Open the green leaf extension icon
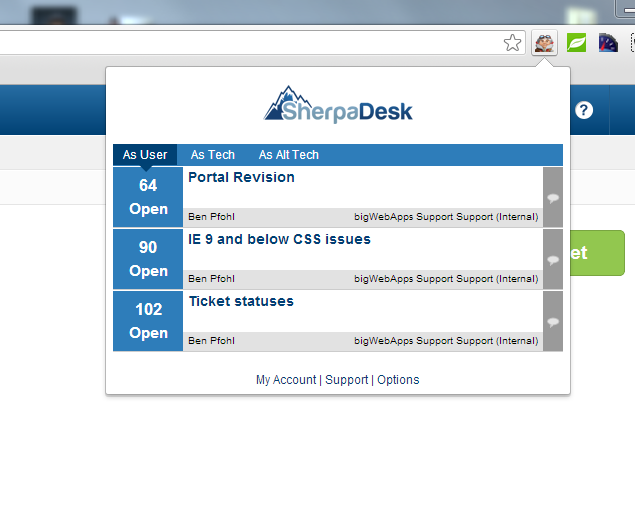 coord(576,43)
